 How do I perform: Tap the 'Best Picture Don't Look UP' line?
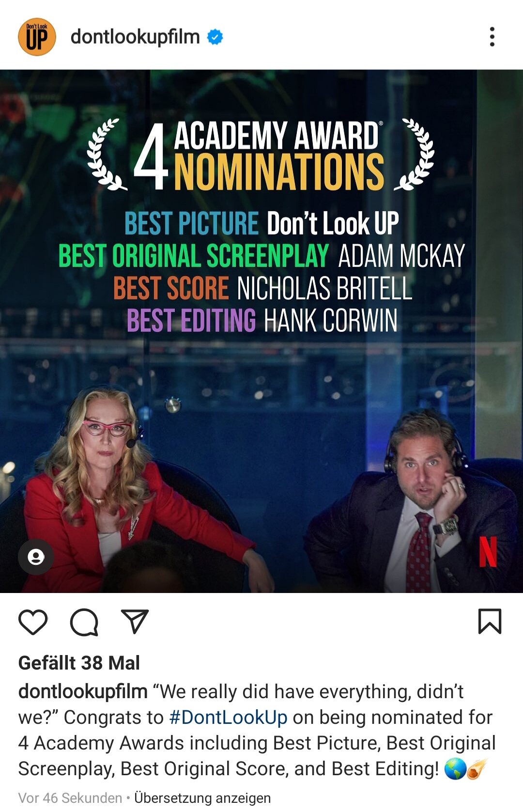261,223
